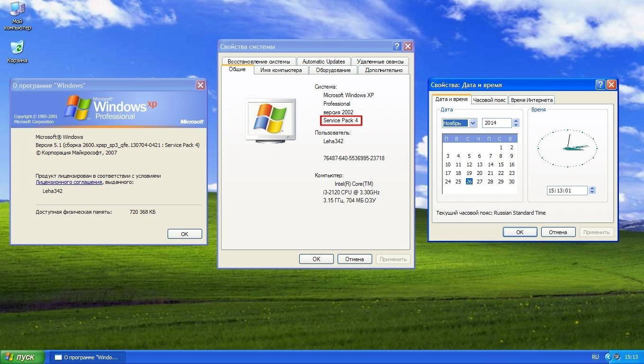The image size is (644, 364).
Task: Click the help question mark in System Properties
Action: pyautogui.click(x=397, y=46)
